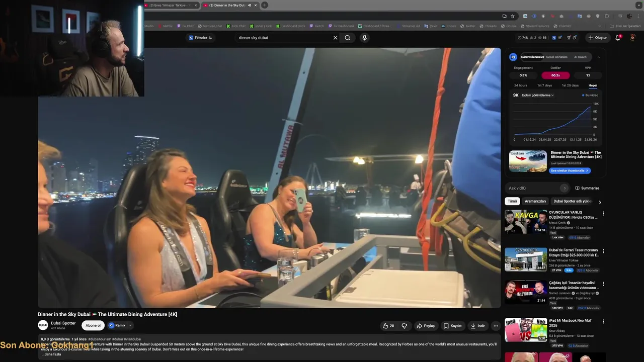Select the Aramanızdan filter chip
Screen dimensions: 644x362
tap(535, 201)
